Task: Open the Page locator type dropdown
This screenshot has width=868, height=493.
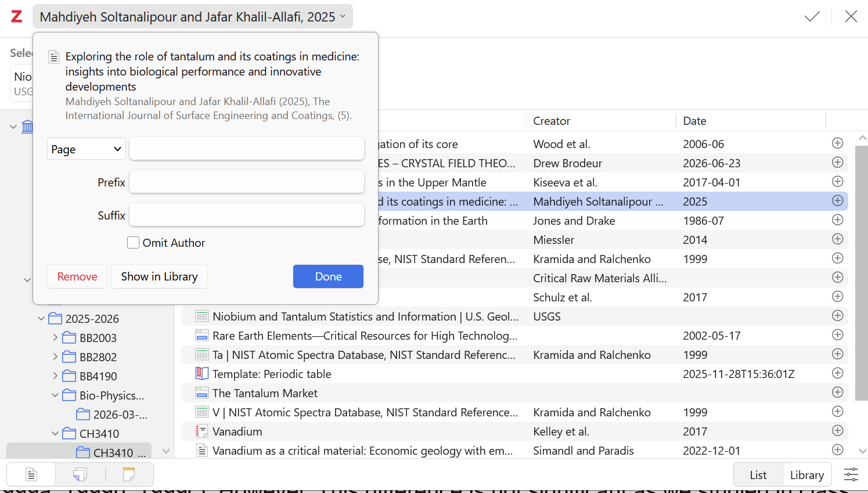Action: coord(87,149)
